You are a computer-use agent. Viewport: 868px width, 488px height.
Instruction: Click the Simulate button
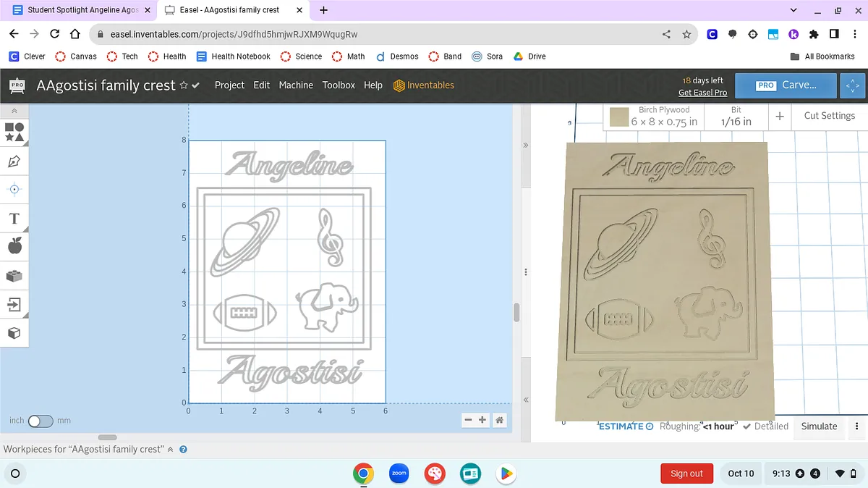tap(819, 426)
